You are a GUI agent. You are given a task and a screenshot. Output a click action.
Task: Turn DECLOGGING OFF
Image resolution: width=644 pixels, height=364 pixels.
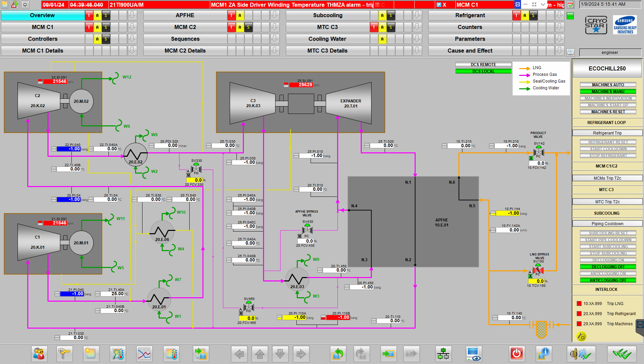(608, 267)
